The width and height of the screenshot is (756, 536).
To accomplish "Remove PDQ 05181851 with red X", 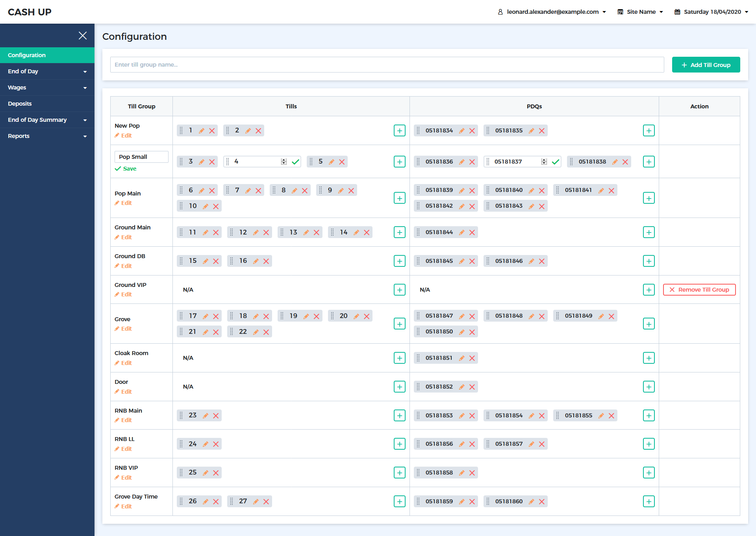I will coord(472,358).
